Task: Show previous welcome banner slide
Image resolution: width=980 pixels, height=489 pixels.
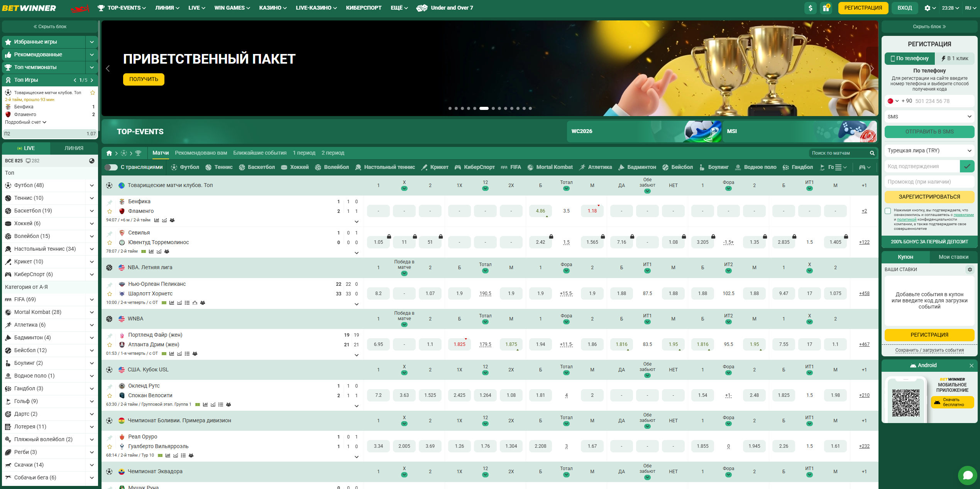Action: click(108, 69)
